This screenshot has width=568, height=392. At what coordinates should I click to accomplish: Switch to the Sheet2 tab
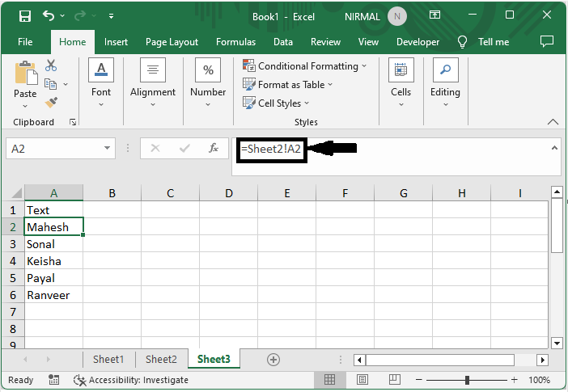point(161,360)
